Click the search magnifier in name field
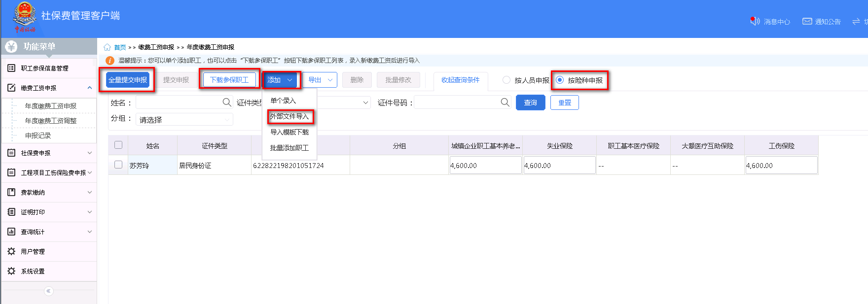The height and width of the screenshot is (304, 868). pyautogui.click(x=226, y=102)
